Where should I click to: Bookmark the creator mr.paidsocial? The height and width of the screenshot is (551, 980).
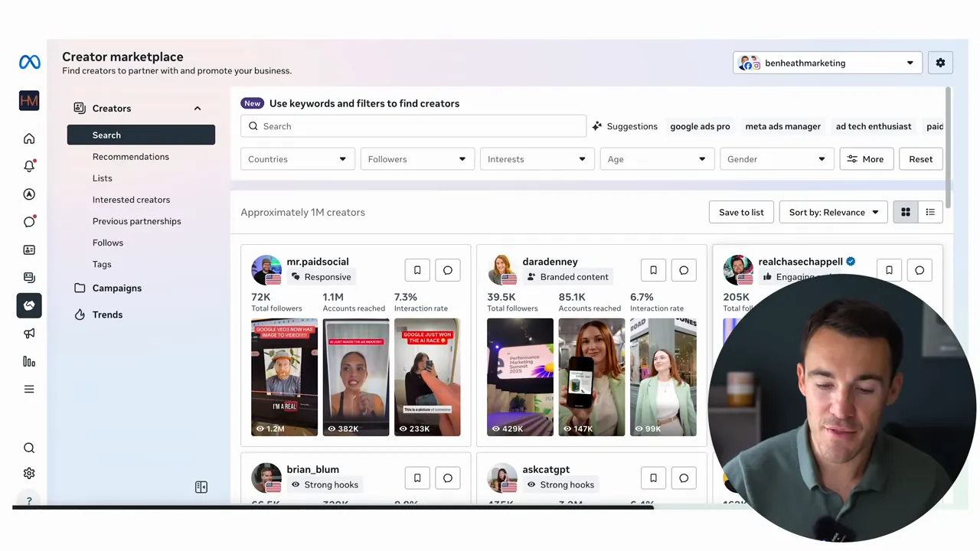(x=417, y=269)
